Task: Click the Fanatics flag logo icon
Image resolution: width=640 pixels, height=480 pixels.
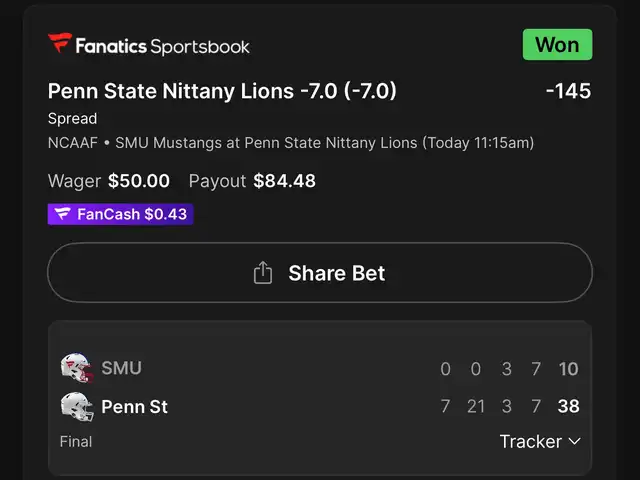Action: (x=60, y=42)
